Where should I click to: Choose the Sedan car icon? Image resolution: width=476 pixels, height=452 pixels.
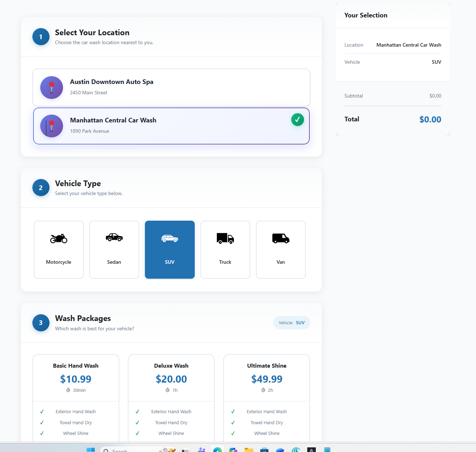114,237
